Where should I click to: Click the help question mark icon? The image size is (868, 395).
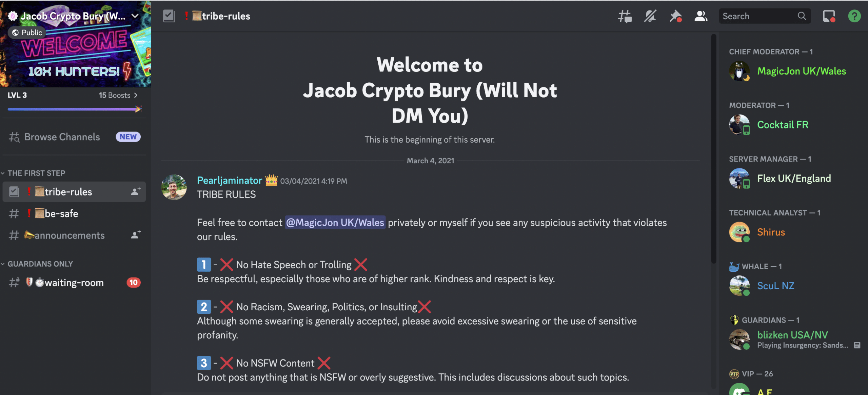[854, 15]
